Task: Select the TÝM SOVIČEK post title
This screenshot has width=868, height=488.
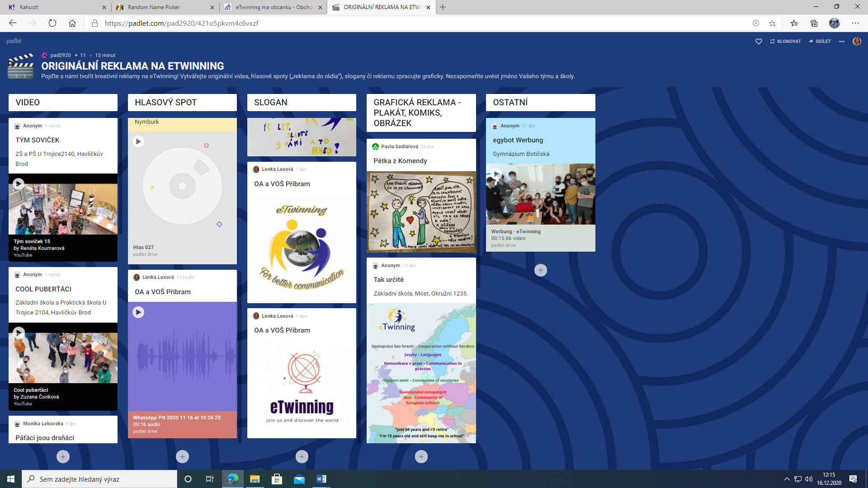Action: click(x=38, y=140)
